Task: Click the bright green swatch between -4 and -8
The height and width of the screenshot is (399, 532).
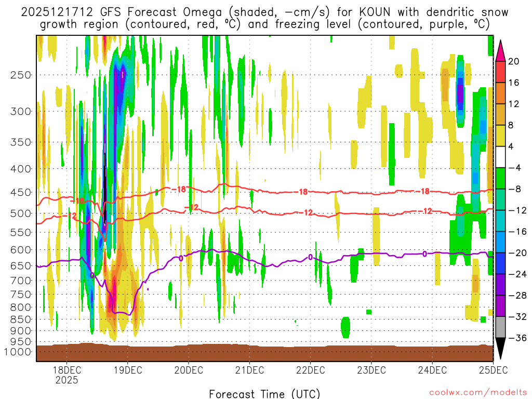Action: click(x=500, y=179)
